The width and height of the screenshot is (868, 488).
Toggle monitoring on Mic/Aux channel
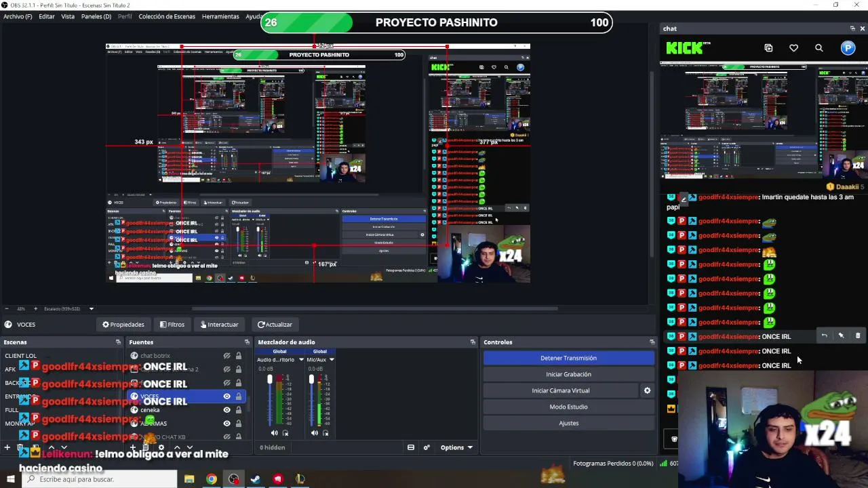coord(325,432)
